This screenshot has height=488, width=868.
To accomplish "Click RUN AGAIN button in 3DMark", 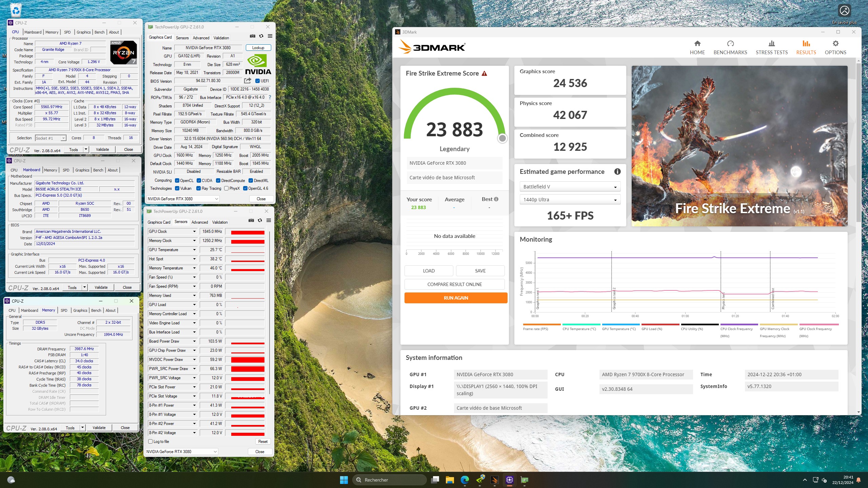I will 456,298.
